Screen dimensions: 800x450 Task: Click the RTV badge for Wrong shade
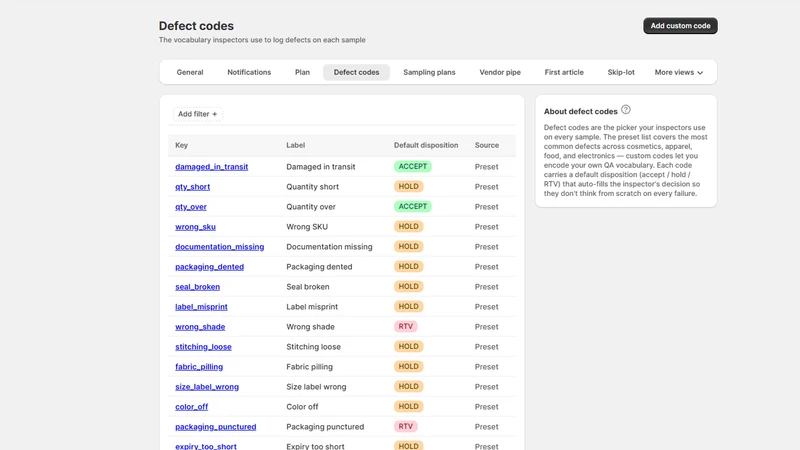pos(406,327)
